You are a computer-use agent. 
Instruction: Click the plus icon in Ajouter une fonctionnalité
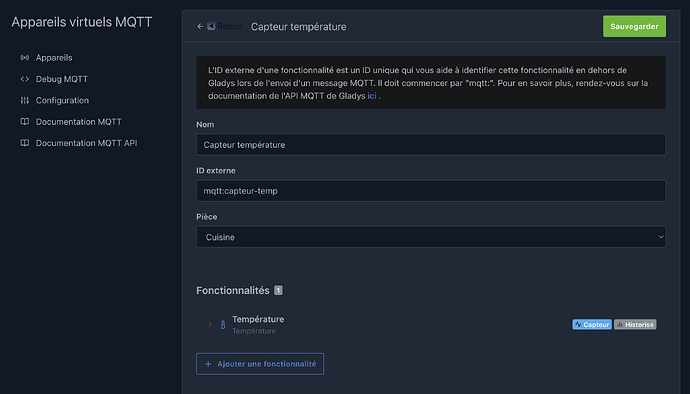(208, 364)
